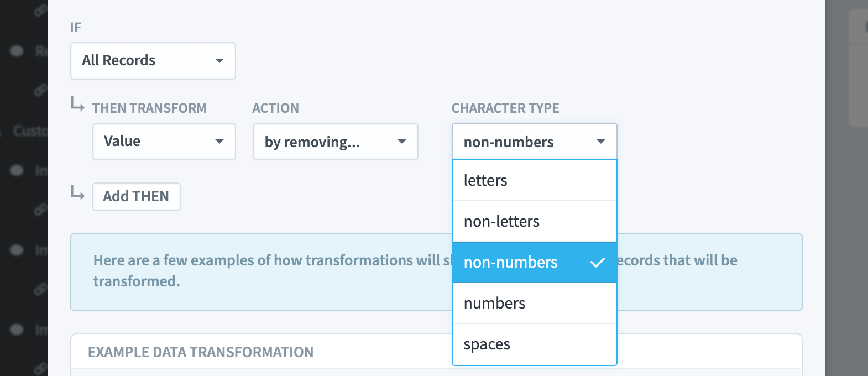
Task: Select "letters" from the character type list
Action: [x=534, y=180]
